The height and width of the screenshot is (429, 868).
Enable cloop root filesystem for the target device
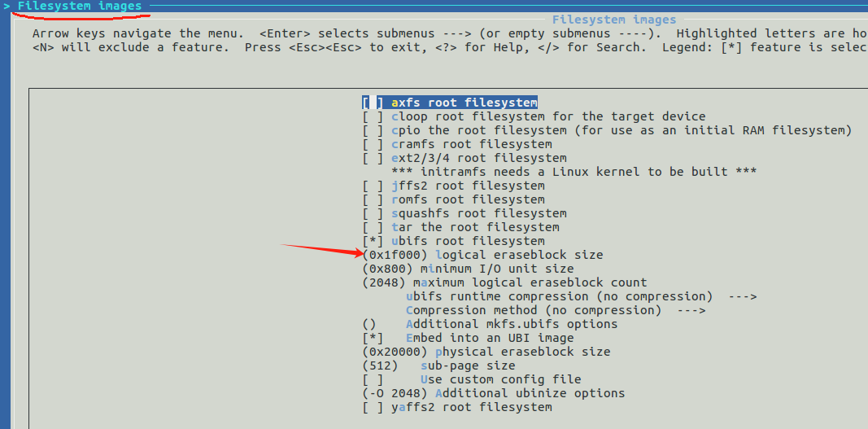pyautogui.click(x=373, y=116)
